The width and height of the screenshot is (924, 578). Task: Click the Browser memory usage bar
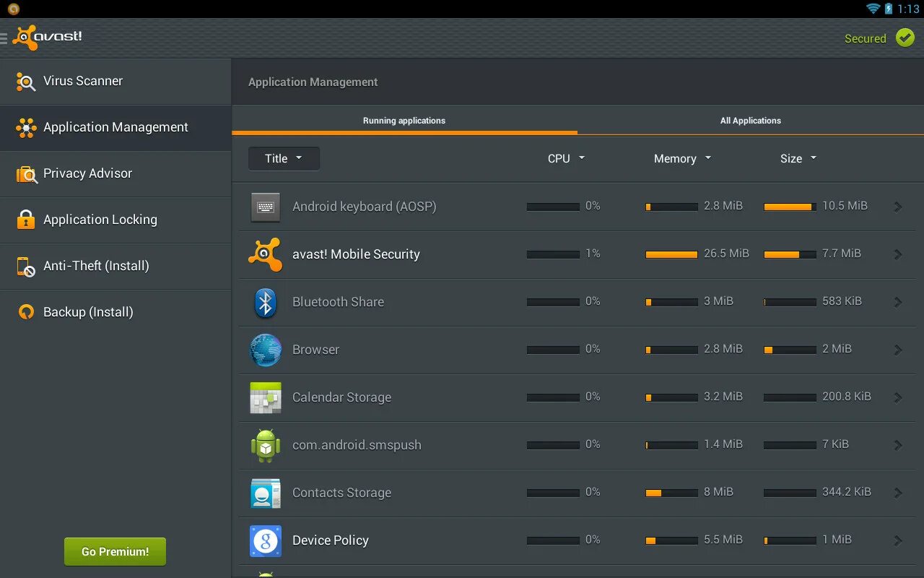click(x=670, y=350)
